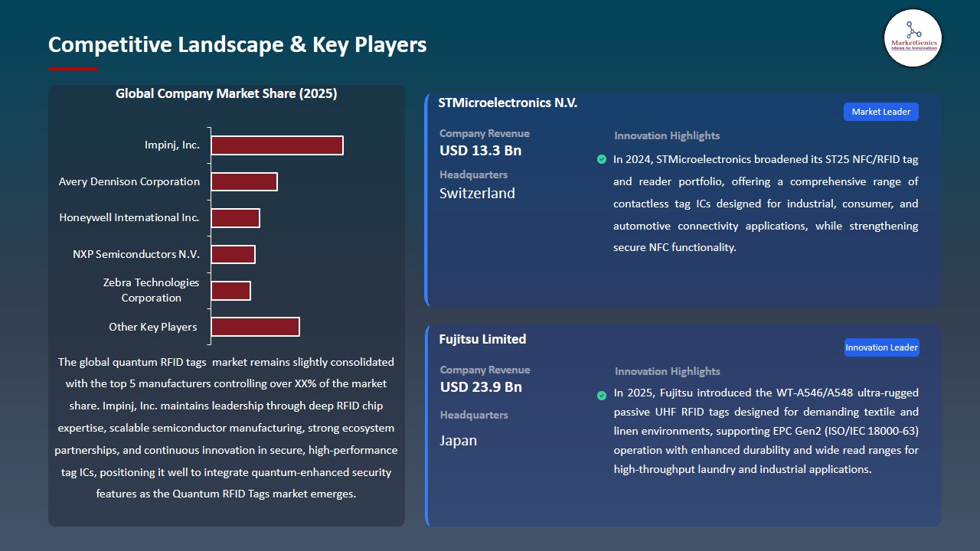Image resolution: width=980 pixels, height=551 pixels.
Task: Click the Global Company Market Share chart title
Action: coord(226,93)
